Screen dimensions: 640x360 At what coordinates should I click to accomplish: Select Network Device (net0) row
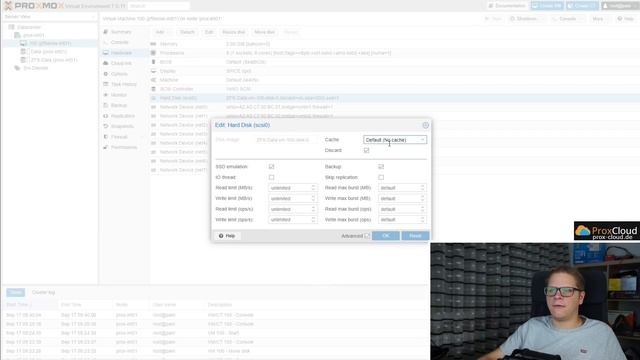[394, 107]
